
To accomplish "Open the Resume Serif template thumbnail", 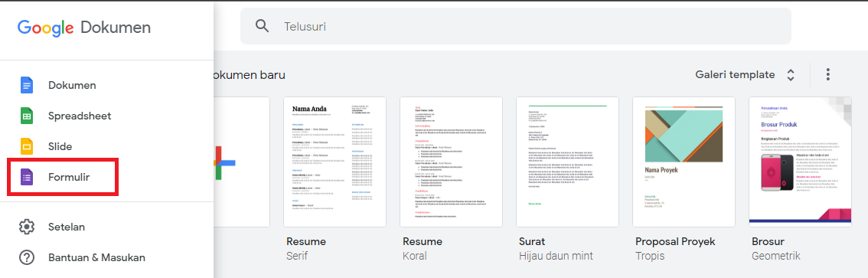I will [x=335, y=162].
